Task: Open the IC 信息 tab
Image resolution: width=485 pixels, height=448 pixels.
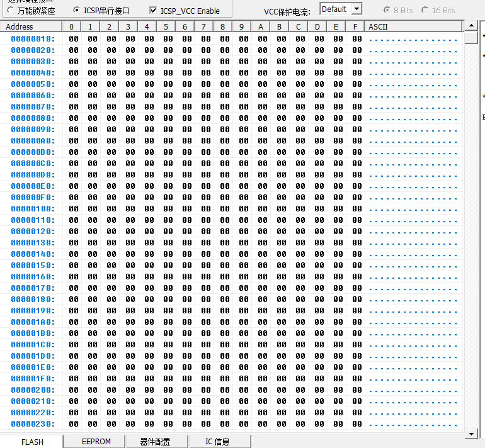Action: pyautogui.click(x=217, y=442)
